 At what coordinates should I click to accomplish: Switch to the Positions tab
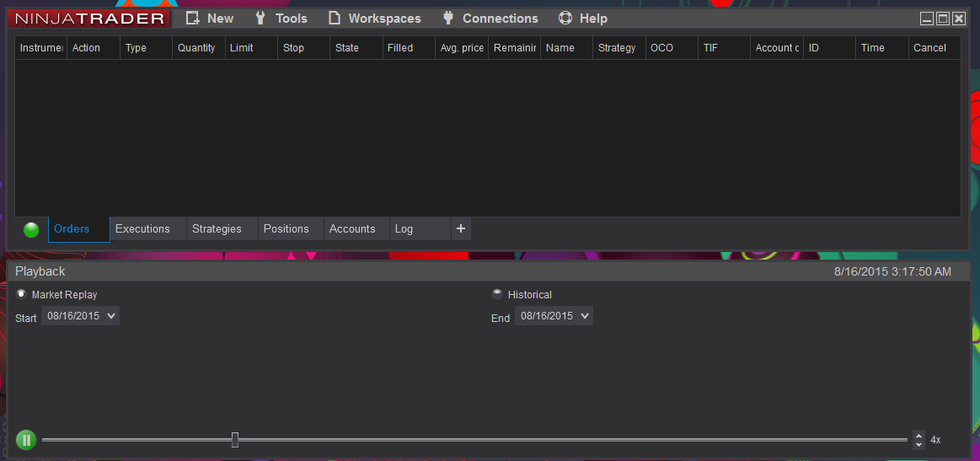pyautogui.click(x=291, y=229)
